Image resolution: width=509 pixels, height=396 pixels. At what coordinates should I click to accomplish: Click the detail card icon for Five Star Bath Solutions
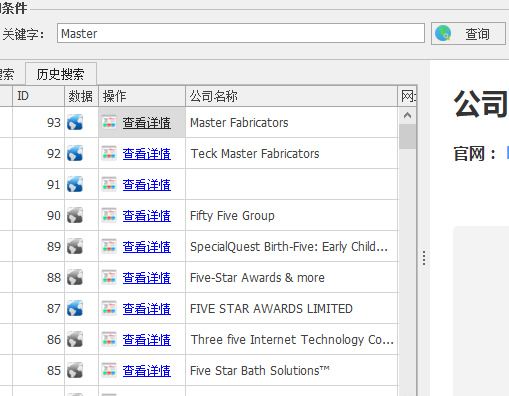pos(109,370)
